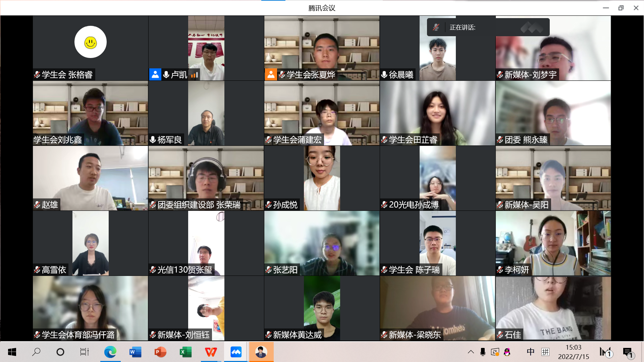Open Microsoft Edge from the taskbar
Screen dimensions: 644x362
tap(110, 352)
